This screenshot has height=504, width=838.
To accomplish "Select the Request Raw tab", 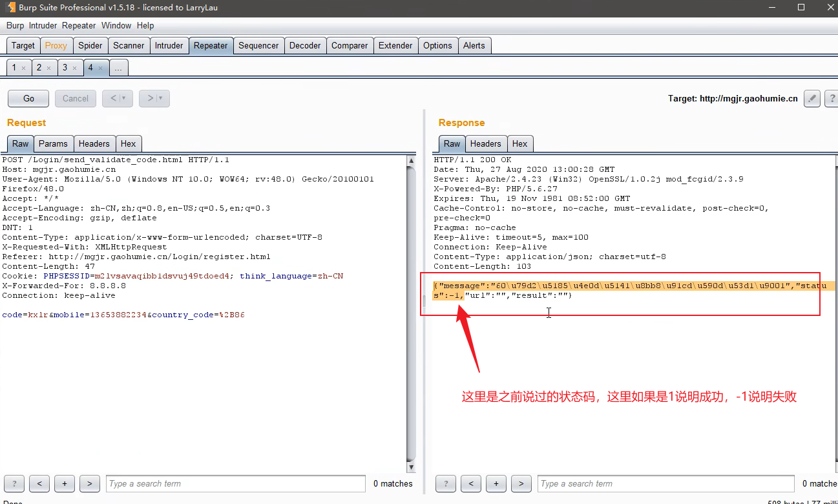I will pos(21,143).
